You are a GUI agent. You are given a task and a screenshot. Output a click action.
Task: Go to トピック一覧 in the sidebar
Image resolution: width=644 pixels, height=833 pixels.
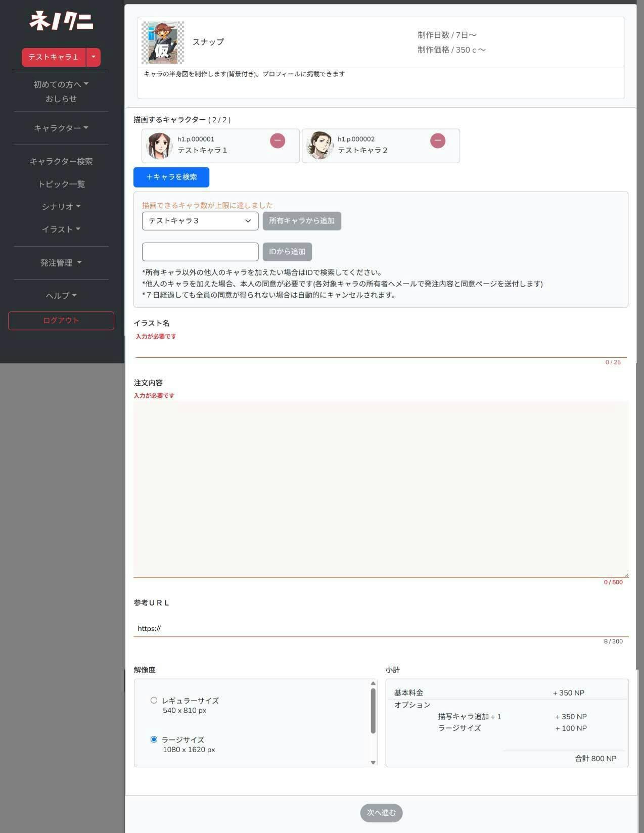pos(61,184)
